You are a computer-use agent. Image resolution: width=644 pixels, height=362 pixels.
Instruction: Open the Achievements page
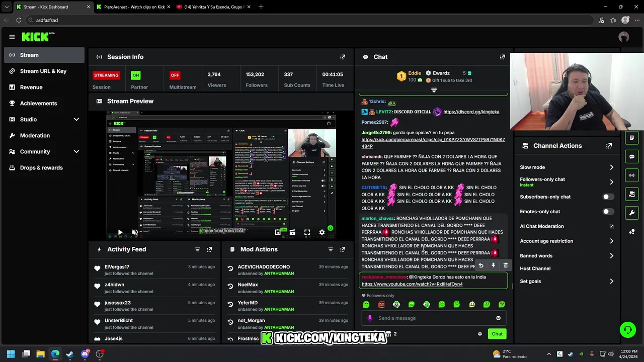pos(44,103)
